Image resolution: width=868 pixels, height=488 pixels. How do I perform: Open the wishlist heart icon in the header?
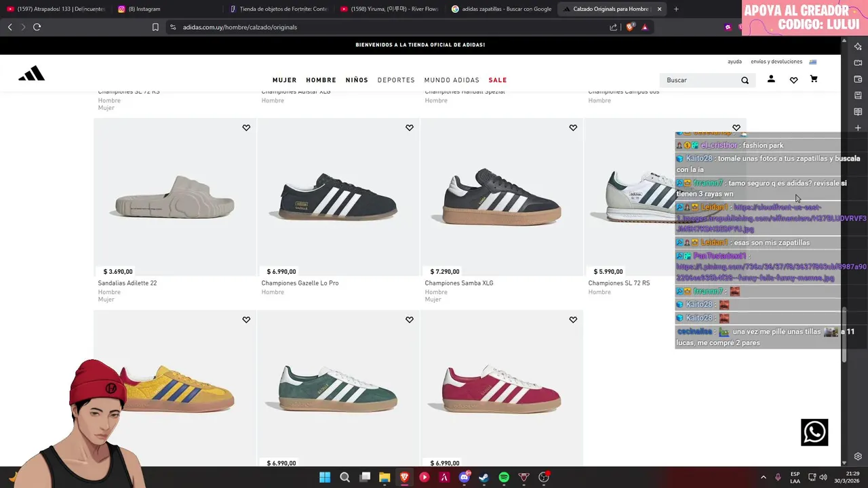coord(793,80)
